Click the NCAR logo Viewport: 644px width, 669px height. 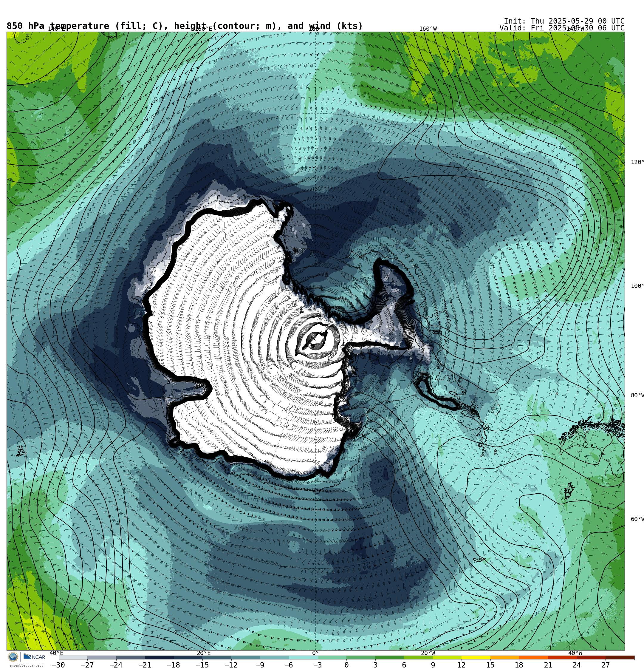pyautogui.click(x=34, y=657)
